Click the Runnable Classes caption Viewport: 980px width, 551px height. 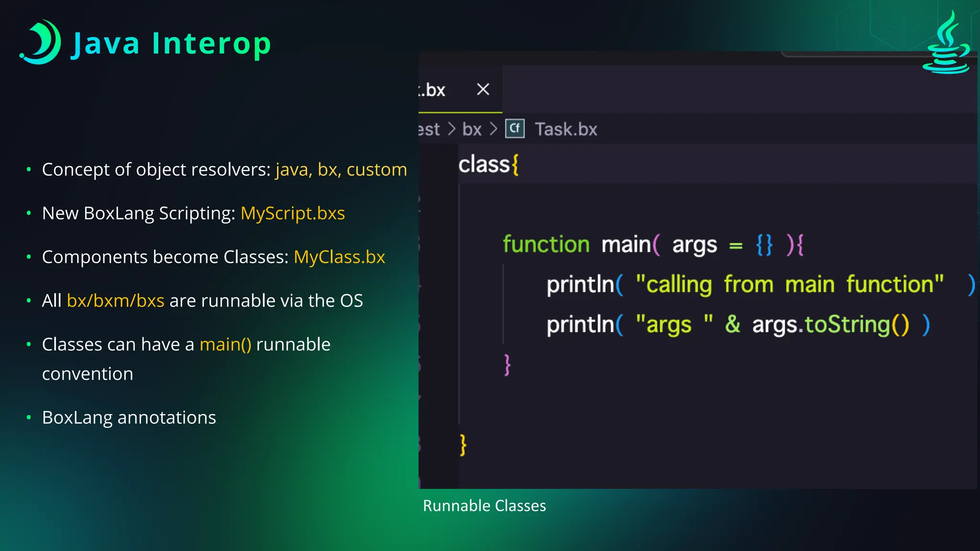[484, 506]
